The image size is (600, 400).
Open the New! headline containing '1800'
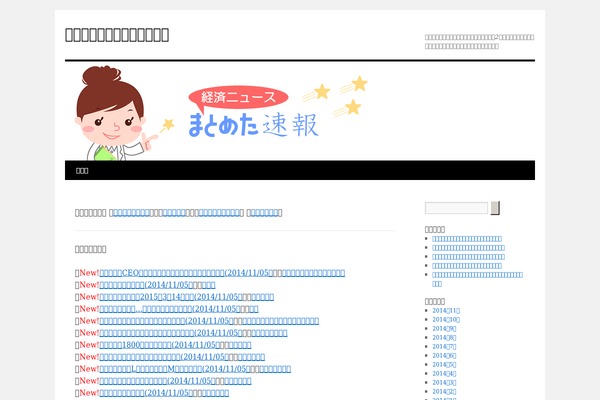(160, 345)
